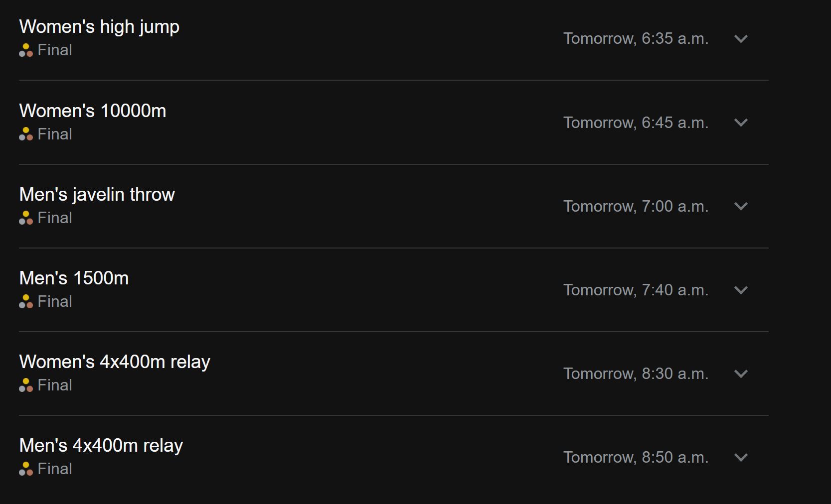The image size is (831, 504).
Task: Expand Men's javelin throw details chevron
Action: (741, 206)
